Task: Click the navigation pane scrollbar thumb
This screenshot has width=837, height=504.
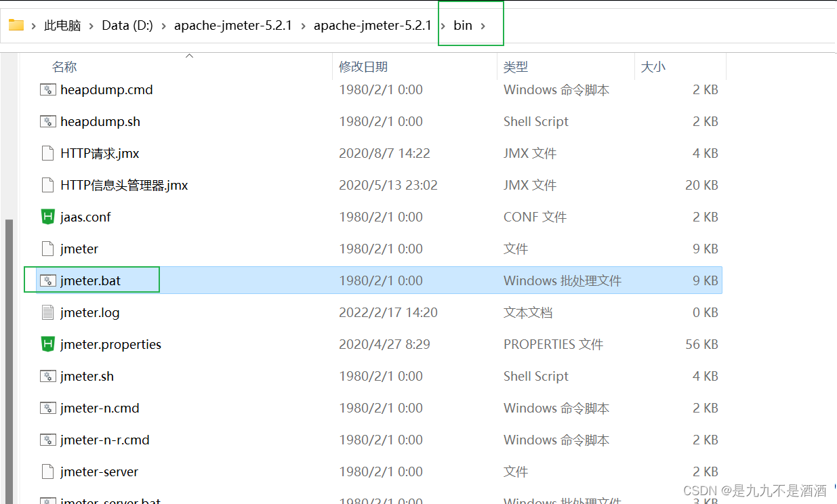Action: pyautogui.click(x=9, y=361)
